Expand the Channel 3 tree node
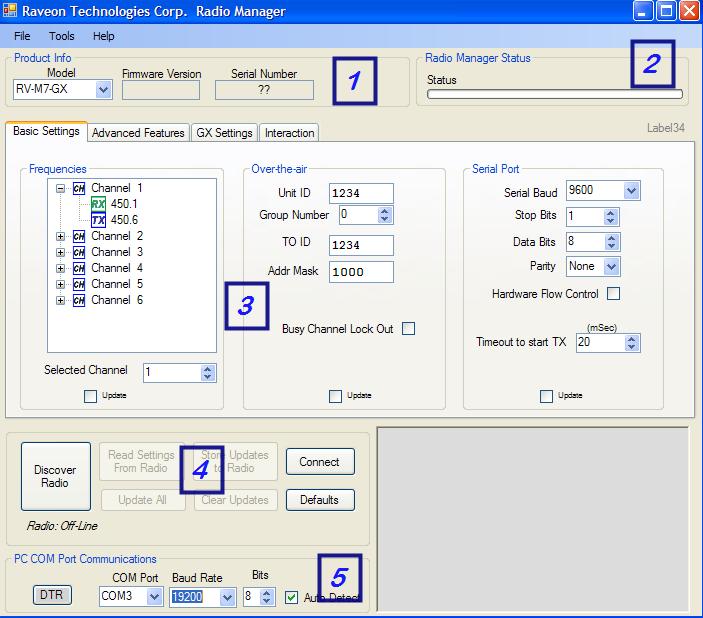703x618 pixels. click(x=60, y=252)
